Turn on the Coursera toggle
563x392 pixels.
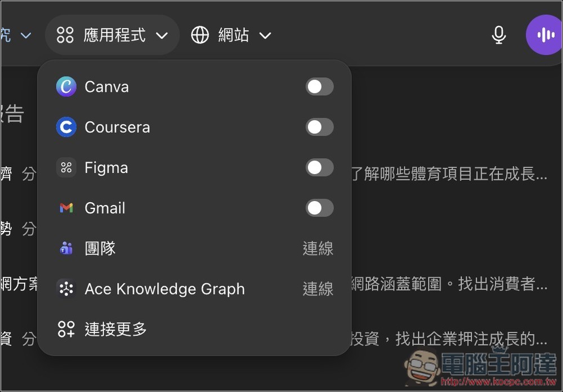[x=319, y=127]
